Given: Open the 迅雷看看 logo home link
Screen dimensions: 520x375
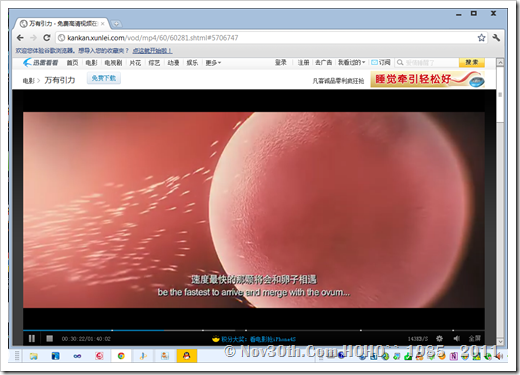Looking at the screenshot, I should (41, 62).
